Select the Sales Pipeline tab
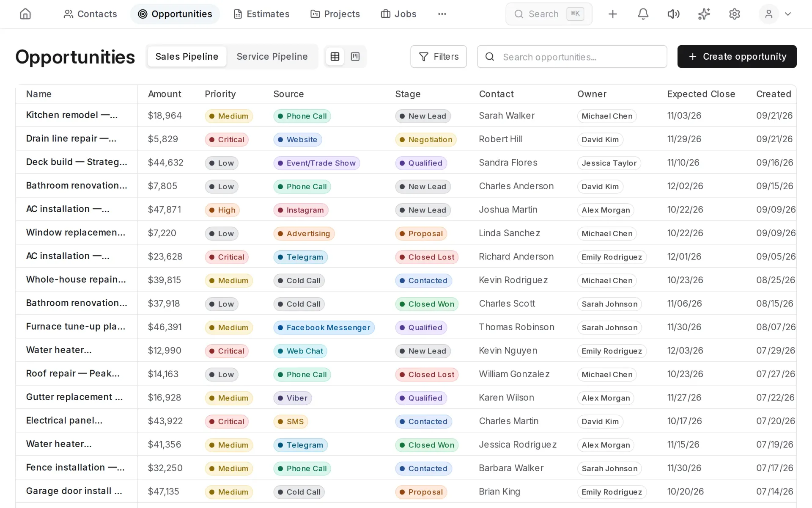812x508 pixels. pyautogui.click(x=187, y=56)
